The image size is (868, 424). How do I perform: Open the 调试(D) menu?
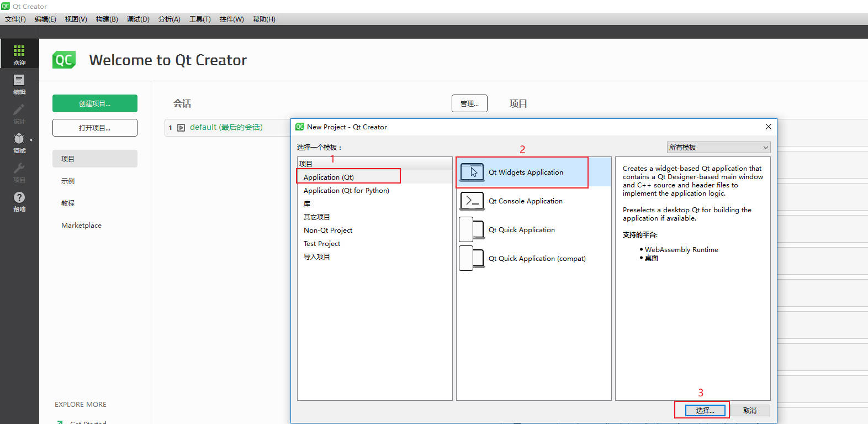coord(138,19)
